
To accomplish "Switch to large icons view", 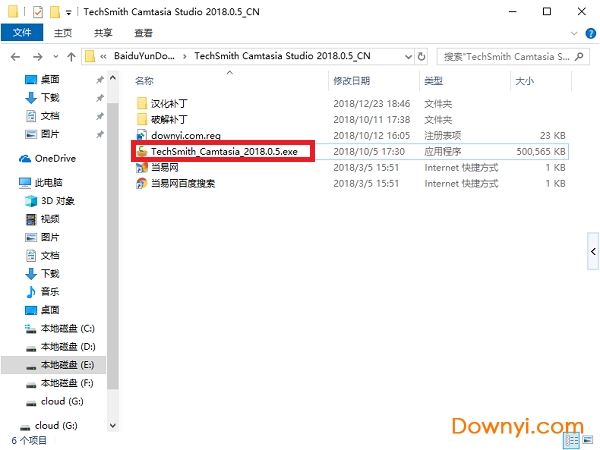I will point(588,440).
